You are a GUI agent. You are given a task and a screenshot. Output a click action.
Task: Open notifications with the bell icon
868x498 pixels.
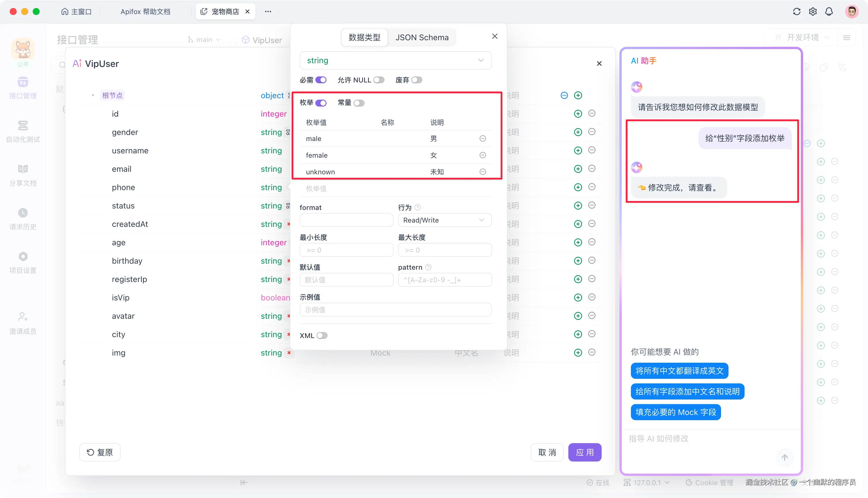pyautogui.click(x=829, y=11)
